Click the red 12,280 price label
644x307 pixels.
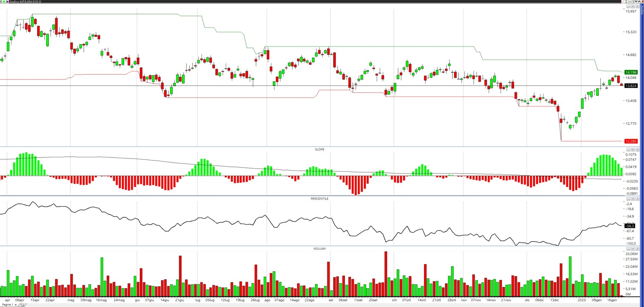(x=631, y=141)
